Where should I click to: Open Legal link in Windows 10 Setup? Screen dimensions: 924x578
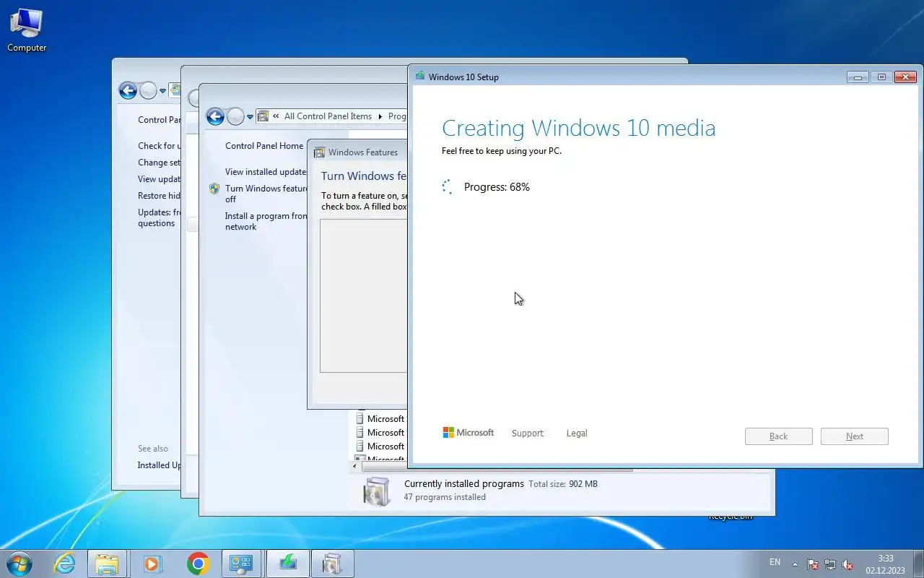[577, 433]
